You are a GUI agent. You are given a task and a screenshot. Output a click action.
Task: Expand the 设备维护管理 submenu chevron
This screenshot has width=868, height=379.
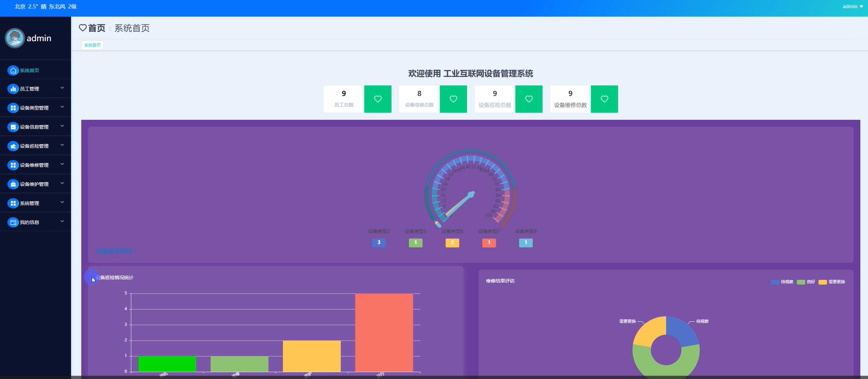(62, 183)
